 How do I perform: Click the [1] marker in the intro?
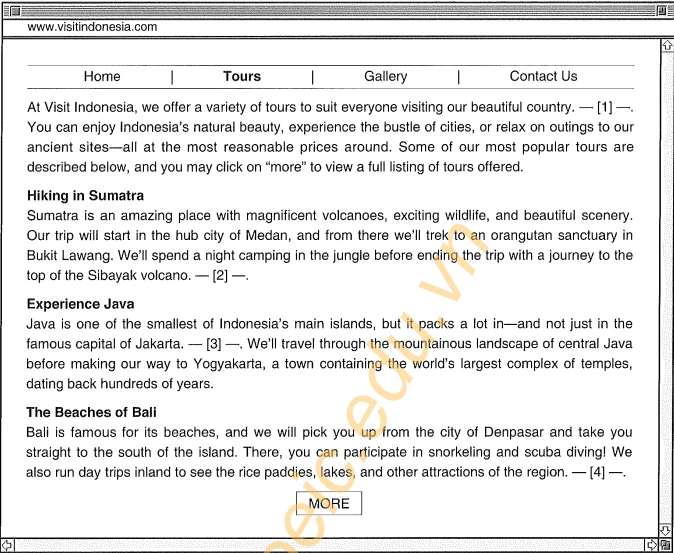[x=605, y=107]
